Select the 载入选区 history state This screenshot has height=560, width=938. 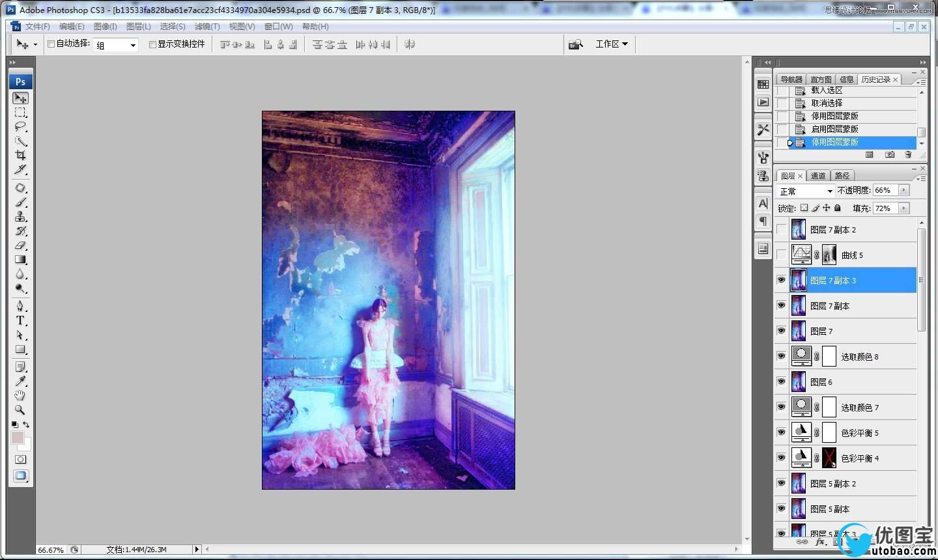(x=853, y=91)
